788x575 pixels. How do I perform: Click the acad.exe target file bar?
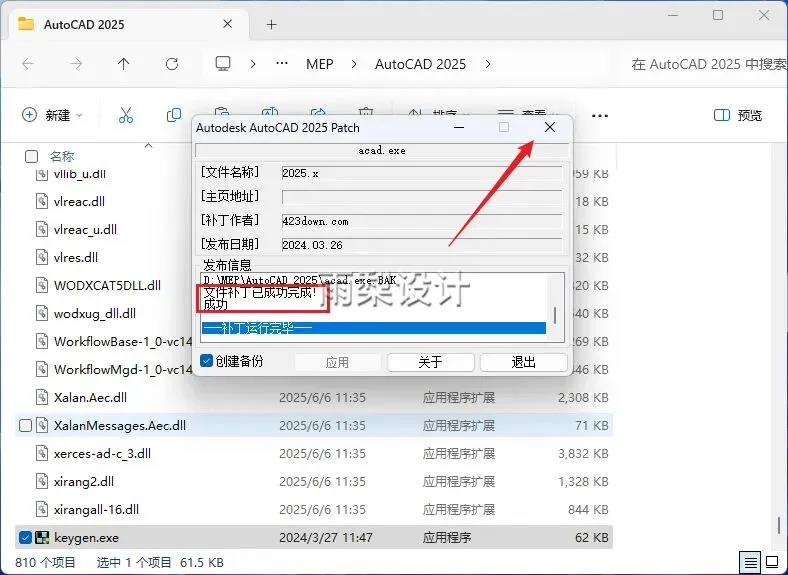point(382,150)
